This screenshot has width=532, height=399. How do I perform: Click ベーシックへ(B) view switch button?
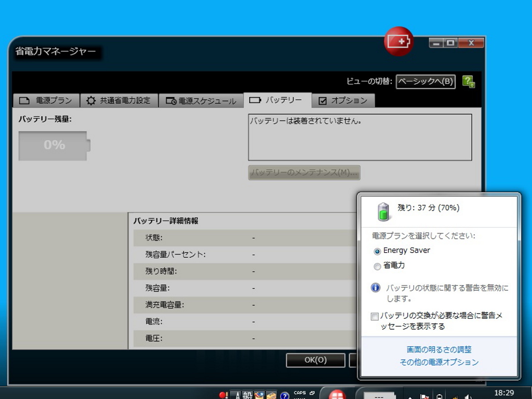(x=426, y=82)
